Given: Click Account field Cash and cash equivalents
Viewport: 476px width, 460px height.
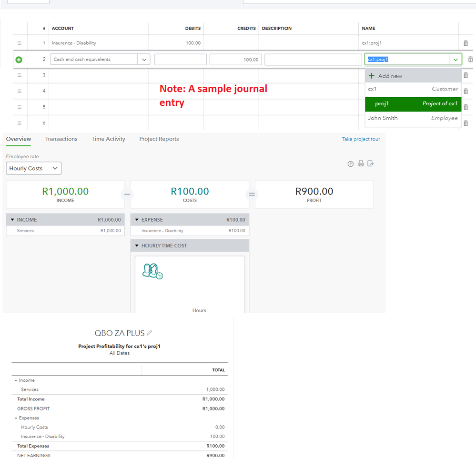Looking at the screenshot, I should tap(94, 60).
